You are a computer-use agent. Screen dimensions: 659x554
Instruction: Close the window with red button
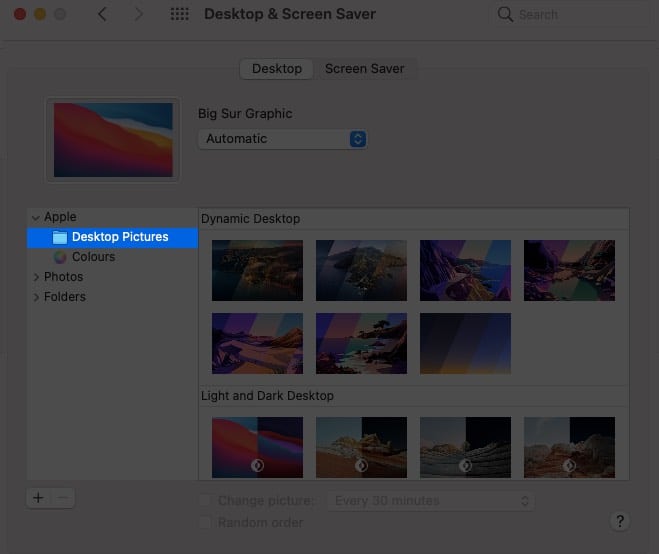[x=20, y=14]
